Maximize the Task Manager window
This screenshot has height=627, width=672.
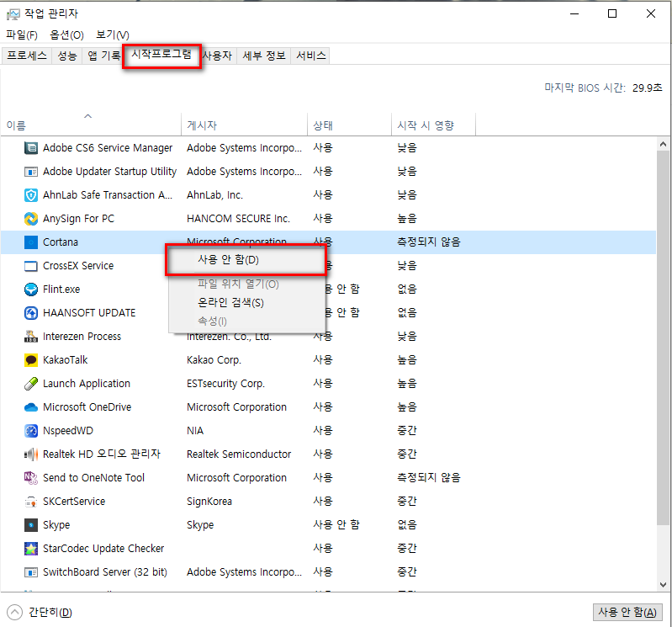click(612, 13)
